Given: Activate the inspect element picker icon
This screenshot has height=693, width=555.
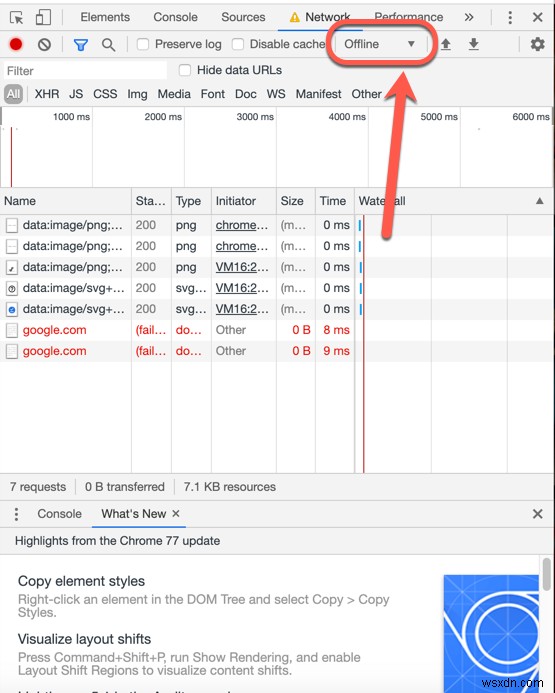Looking at the screenshot, I should [x=17, y=18].
